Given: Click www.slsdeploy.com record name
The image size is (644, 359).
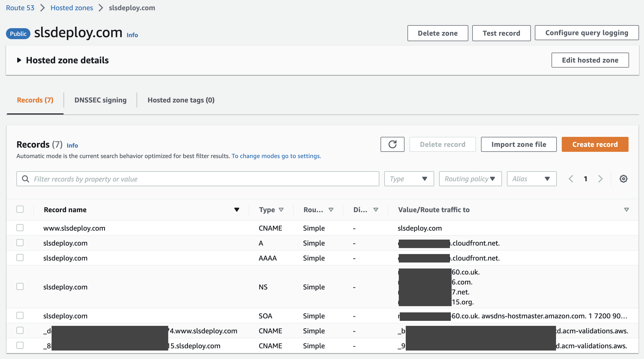Looking at the screenshot, I should coord(74,228).
